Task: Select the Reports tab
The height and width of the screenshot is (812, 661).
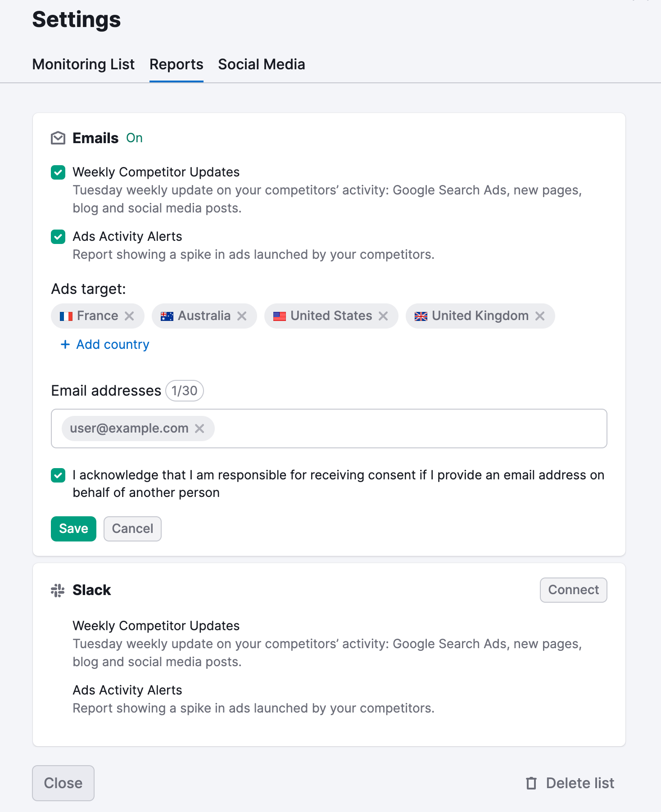Action: (x=176, y=64)
